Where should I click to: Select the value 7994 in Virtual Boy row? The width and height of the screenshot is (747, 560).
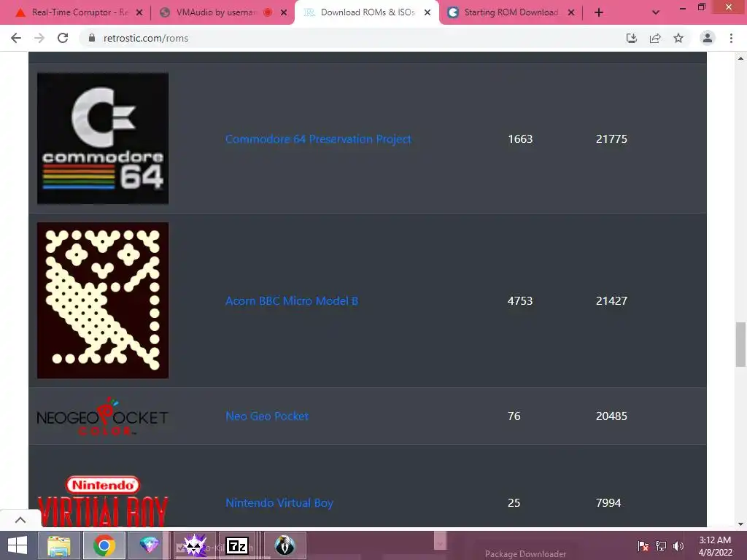coord(608,503)
